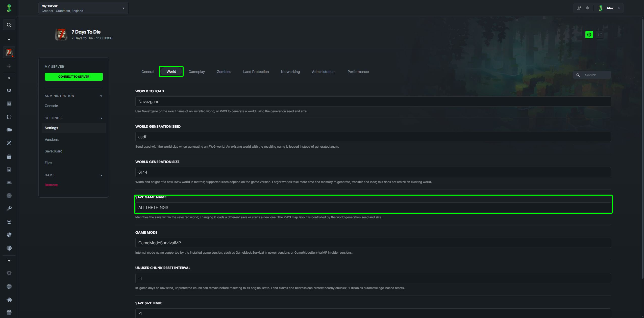Click the CONNECT TO SERVER button
This screenshot has width=644, height=318.
74,77
